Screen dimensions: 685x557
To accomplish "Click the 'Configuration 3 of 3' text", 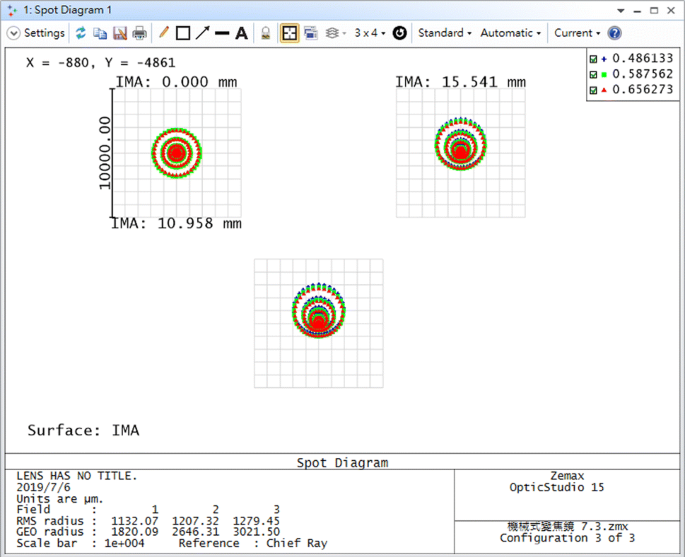I will point(567,538).
